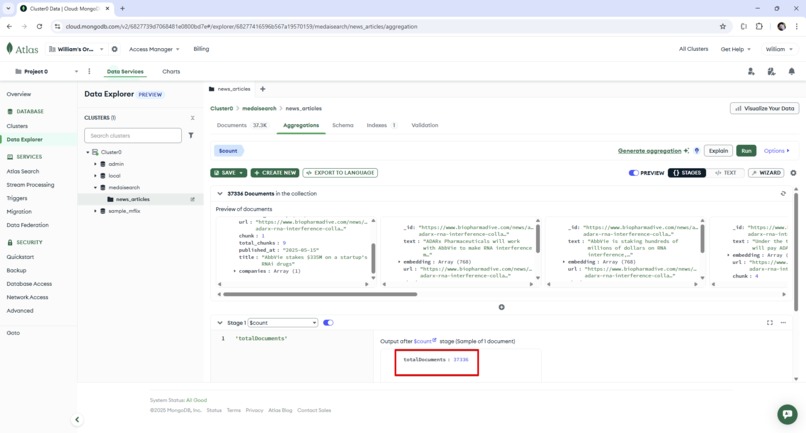
Task: Click the Cluster0 cluster icon in tree
Action: point(95,152)
